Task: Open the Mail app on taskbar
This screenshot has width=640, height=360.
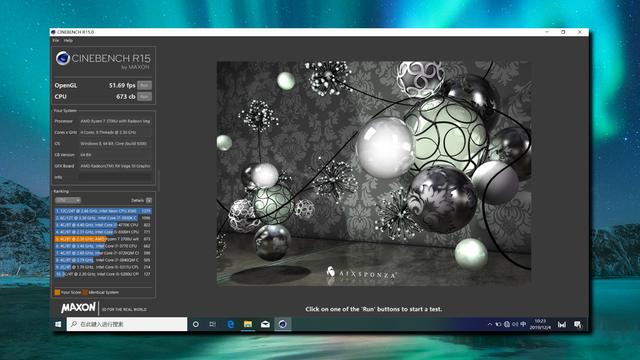Action: click(x=265, y=324)
